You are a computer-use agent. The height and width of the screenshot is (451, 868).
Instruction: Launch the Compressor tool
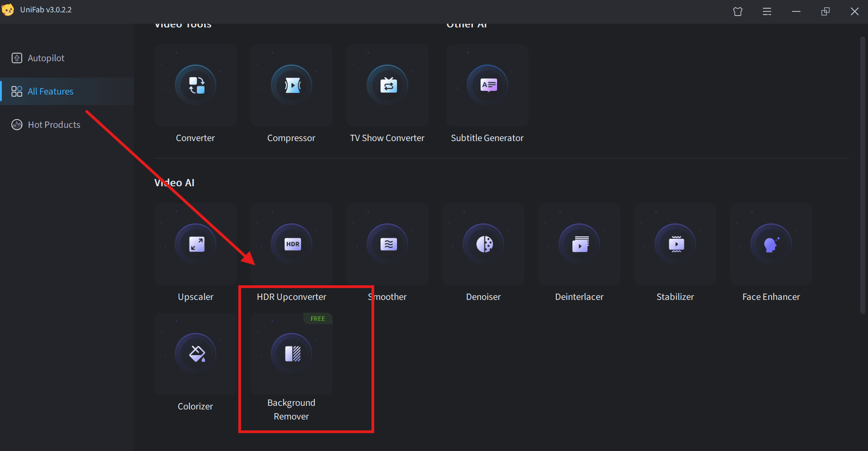coord(291,86)
